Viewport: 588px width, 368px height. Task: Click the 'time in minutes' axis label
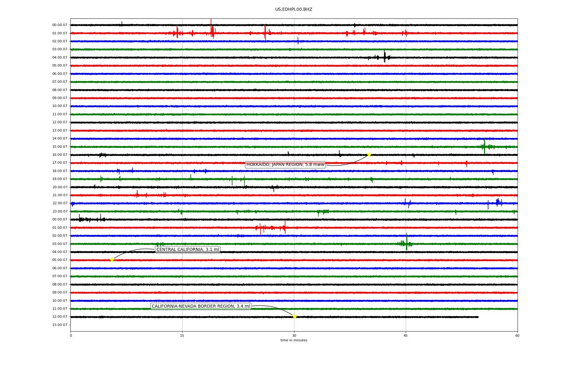click(x=294, y=340)
